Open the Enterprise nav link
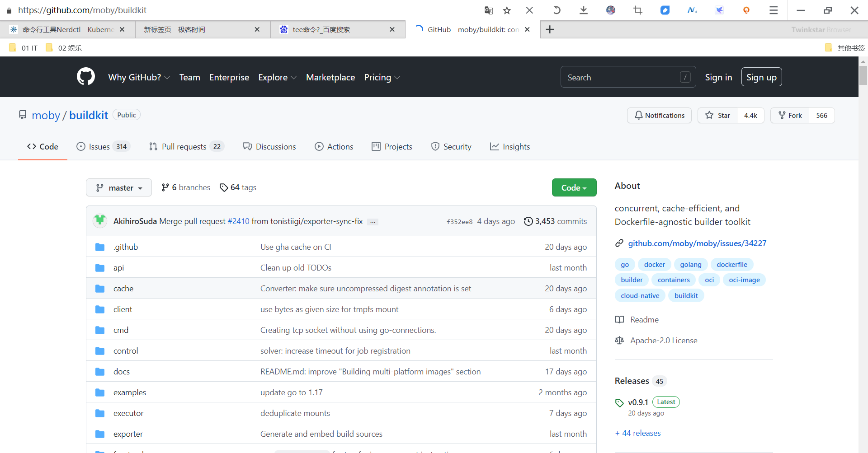 click(229, 77)
